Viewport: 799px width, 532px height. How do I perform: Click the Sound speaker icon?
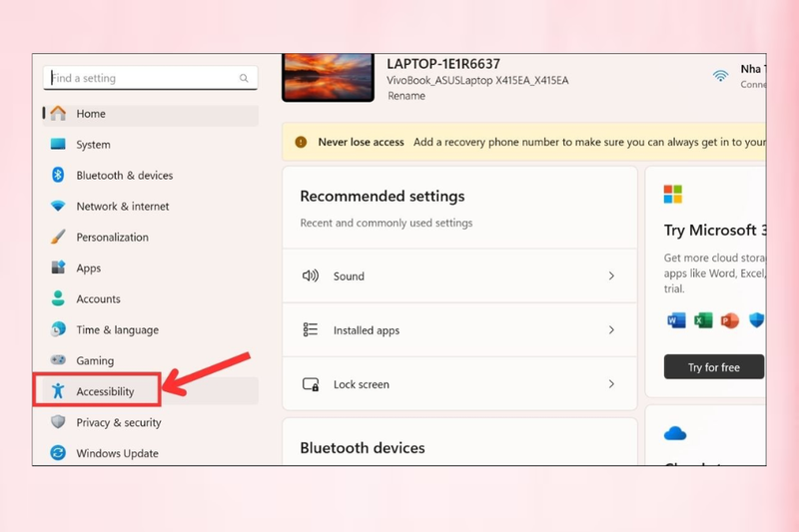(311, 275)
